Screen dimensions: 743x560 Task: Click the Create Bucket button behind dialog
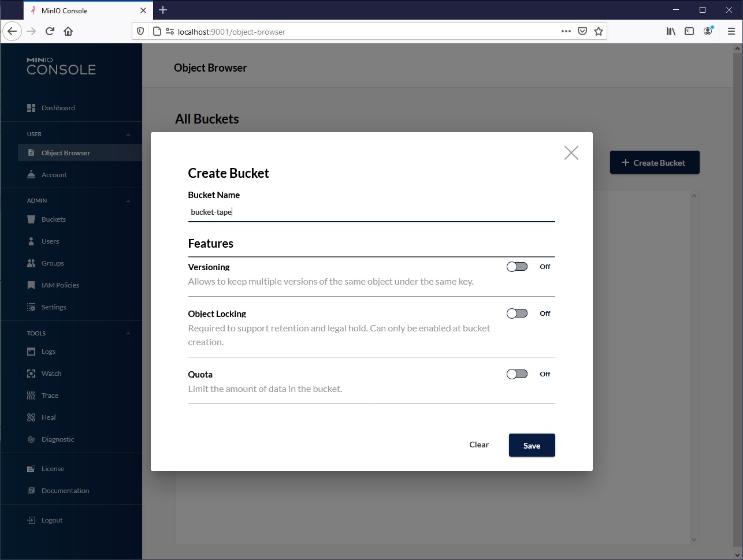click(x=655, y=162)
